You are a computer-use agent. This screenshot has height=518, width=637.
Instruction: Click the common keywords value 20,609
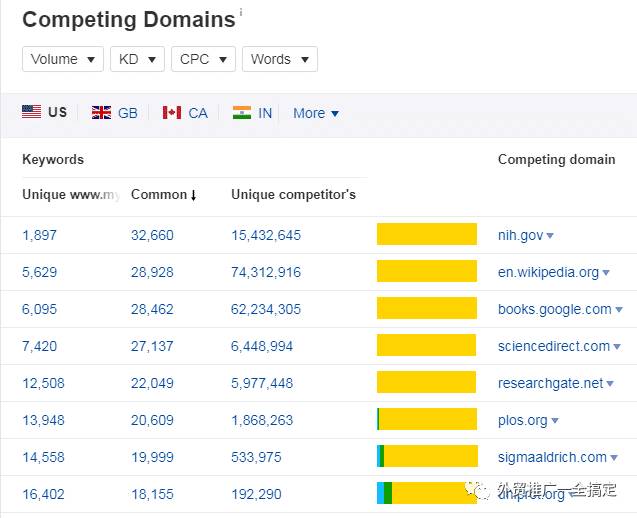tap(152, 420)
